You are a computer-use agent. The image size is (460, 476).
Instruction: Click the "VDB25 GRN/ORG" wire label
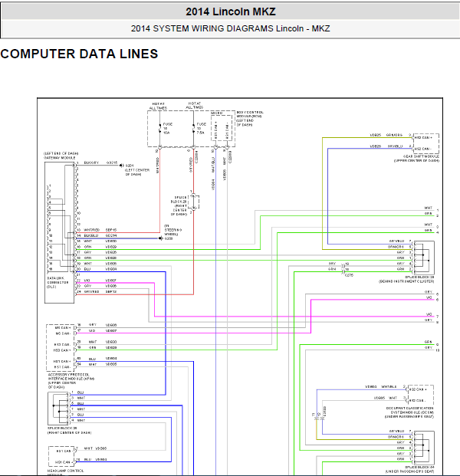pos(386,135)
